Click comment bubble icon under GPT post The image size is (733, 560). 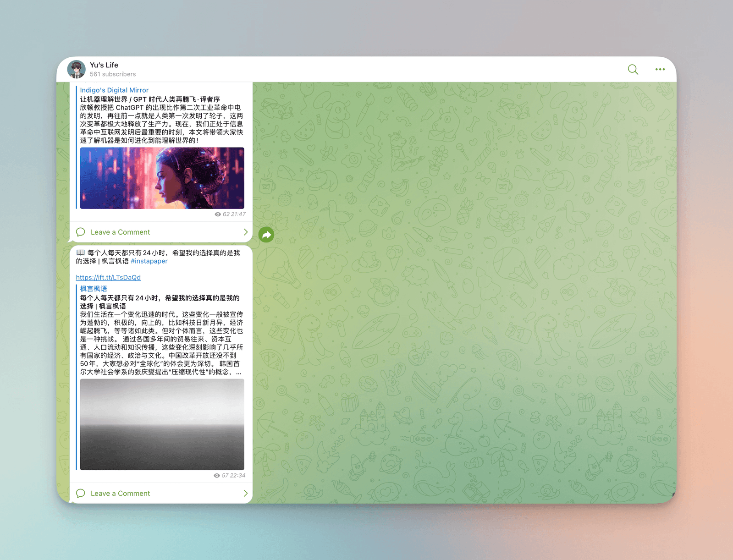coord(81,232)
